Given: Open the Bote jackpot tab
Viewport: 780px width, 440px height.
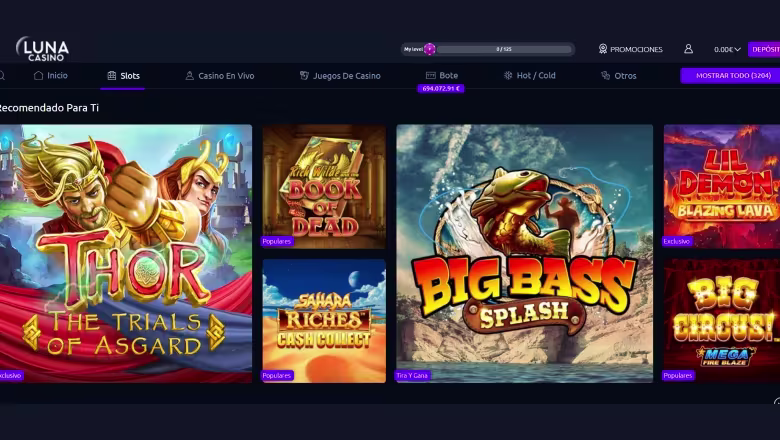Looking at the screenshot, I should point(442,76).
